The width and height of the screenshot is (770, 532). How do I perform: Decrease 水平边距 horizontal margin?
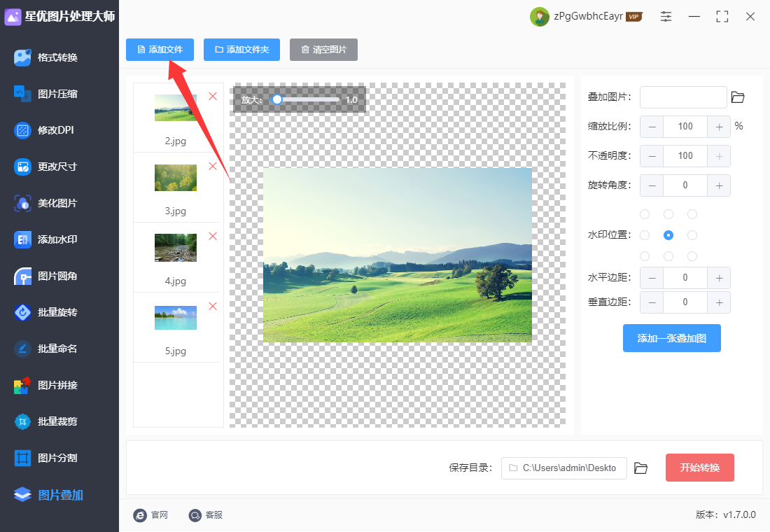click(x=652, y=278)
